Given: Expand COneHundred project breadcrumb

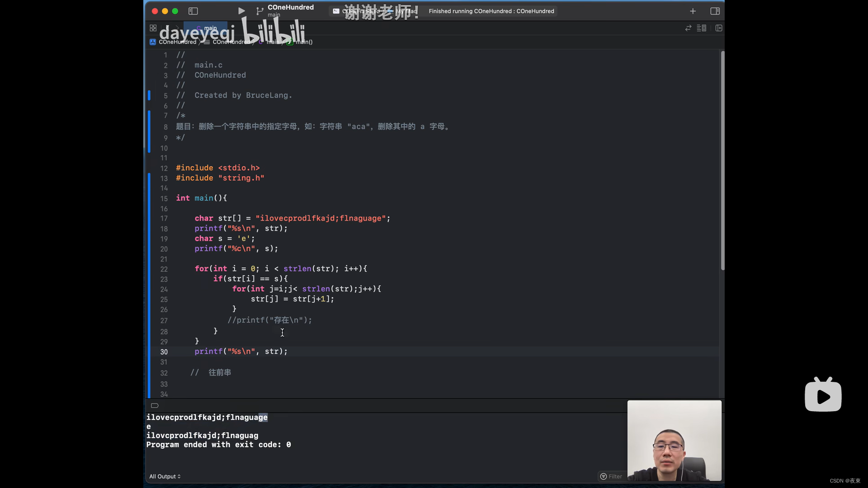Looking at the screenshot, I should (177, 42).
